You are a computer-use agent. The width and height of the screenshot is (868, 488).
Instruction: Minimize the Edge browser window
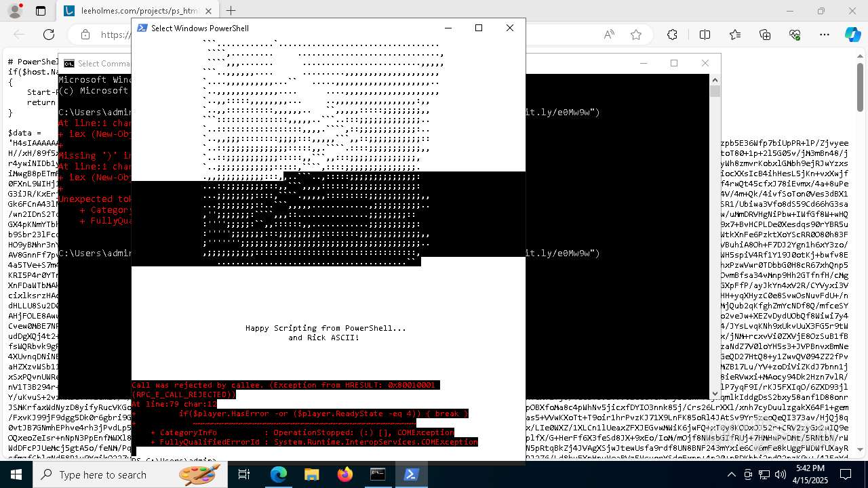790,11
